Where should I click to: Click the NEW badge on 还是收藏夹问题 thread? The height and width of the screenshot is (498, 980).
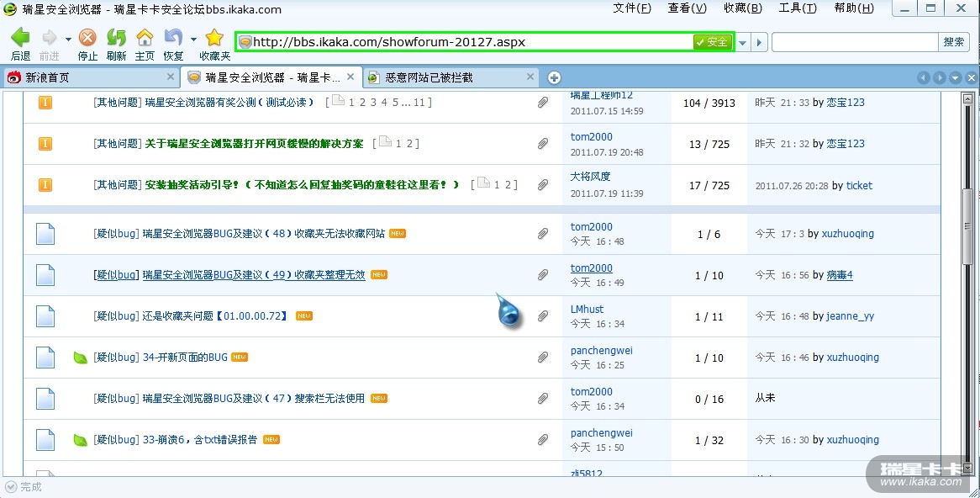coord(303,316)
